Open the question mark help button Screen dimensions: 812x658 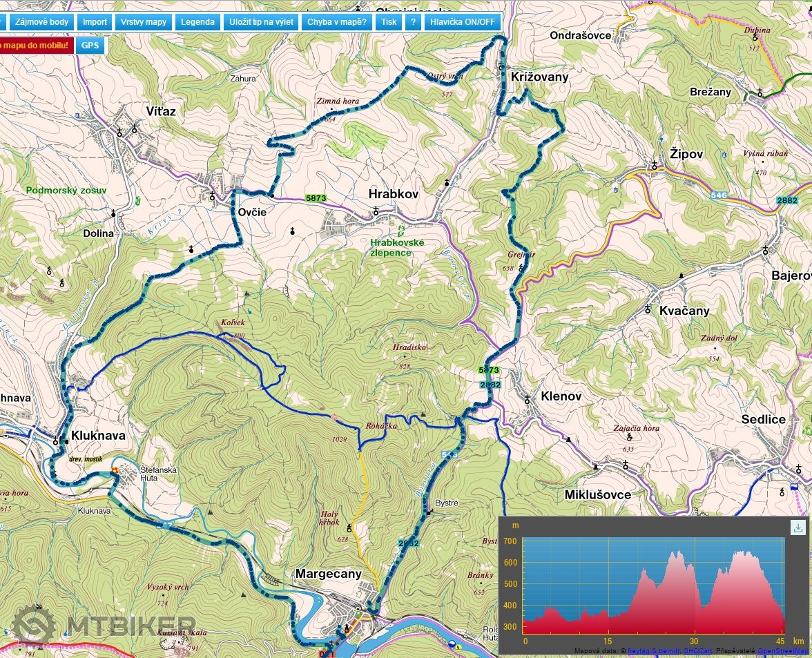(x=413, y=21)
